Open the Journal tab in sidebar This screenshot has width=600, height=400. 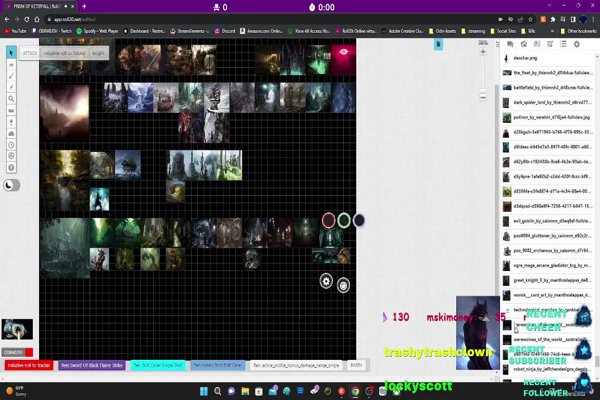click(537, 44)
